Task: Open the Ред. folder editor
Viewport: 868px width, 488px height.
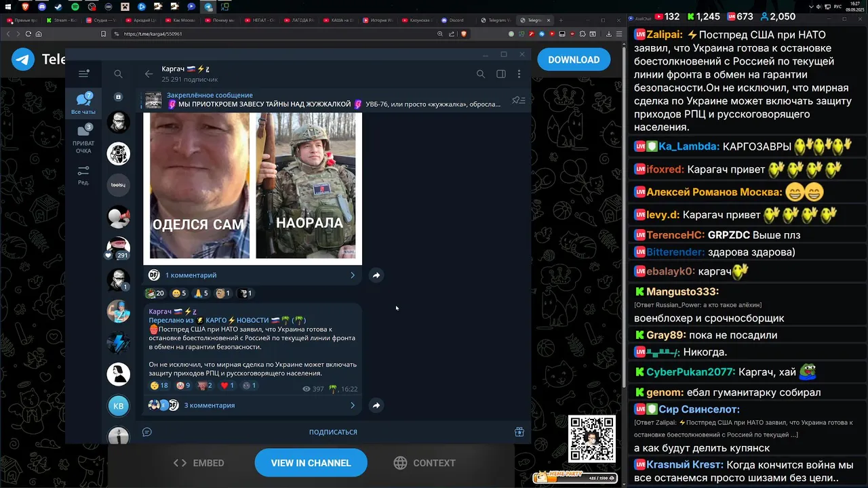Action: tap(83, 176)
